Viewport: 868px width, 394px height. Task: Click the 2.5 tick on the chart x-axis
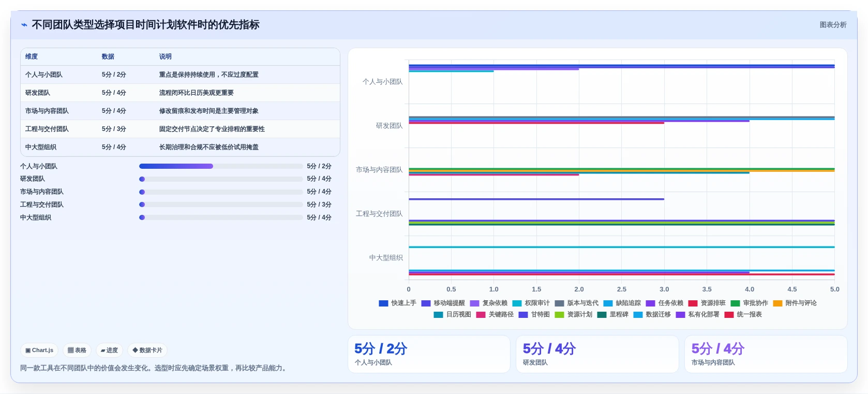click(x=622, y=289)
